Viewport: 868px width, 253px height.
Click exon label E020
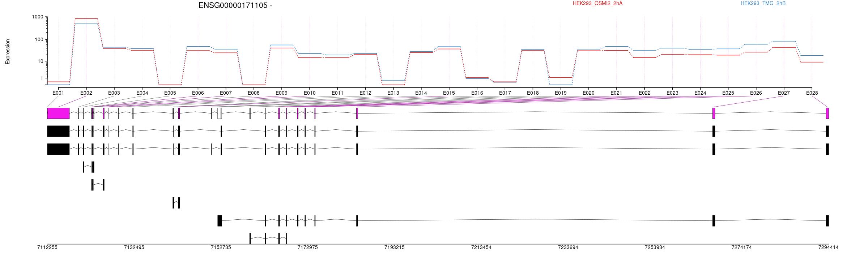pyautogui.click(x=588, y=93)
